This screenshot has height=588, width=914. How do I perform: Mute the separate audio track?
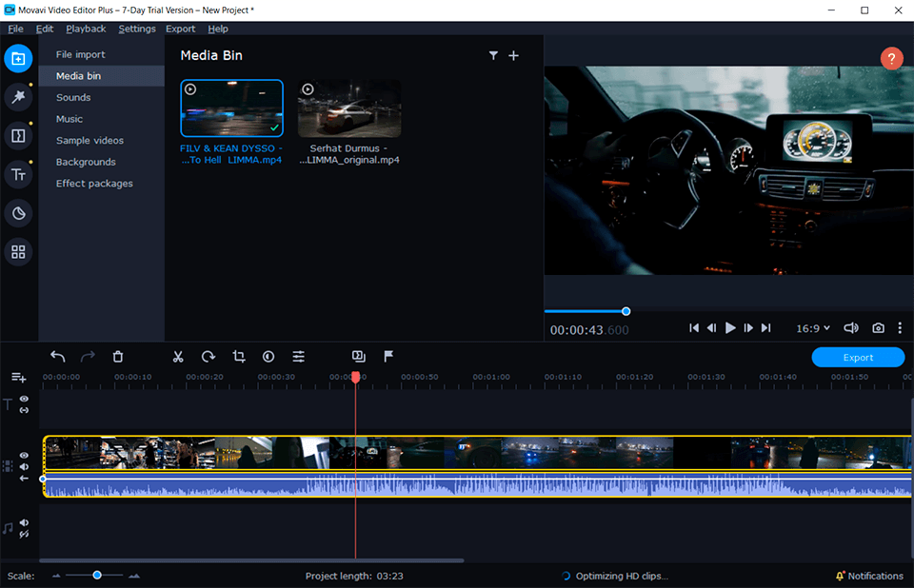[x=22, y=522]
